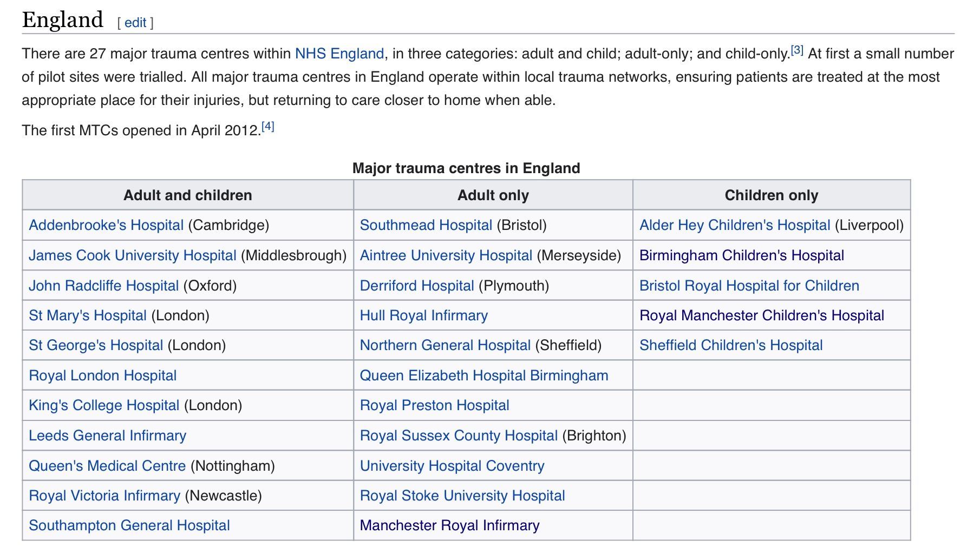980x560 pixels.
Task: Go to Aintree University Hospital page
Action: coord(446,255)
